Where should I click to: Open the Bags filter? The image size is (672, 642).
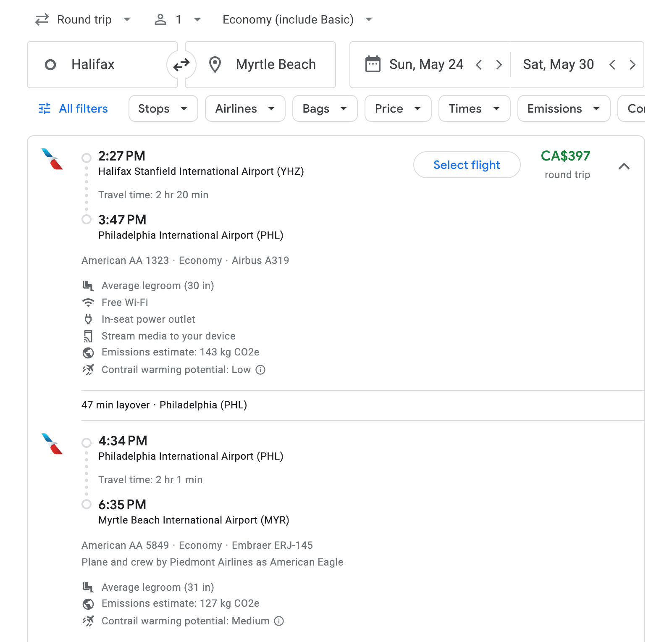tap(325, 109)
